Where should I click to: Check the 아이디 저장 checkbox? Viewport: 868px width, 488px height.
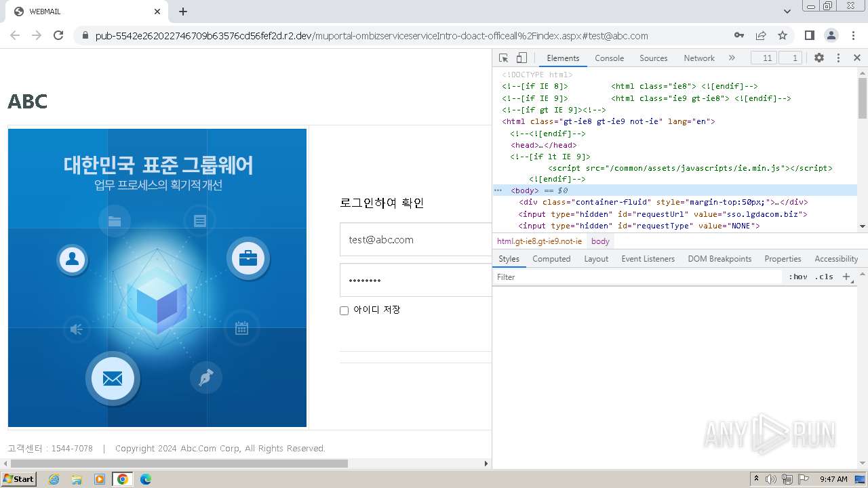(344, 310)
